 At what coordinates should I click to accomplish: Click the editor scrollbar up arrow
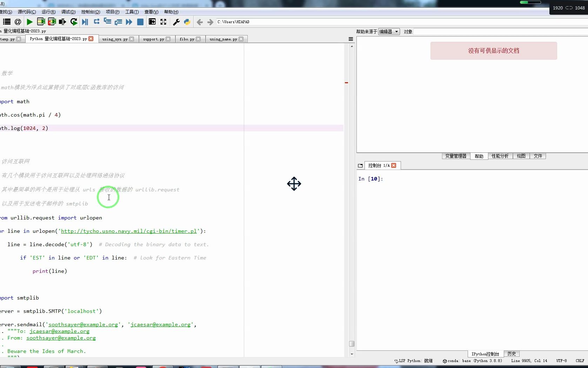click(x=352, y=46)
